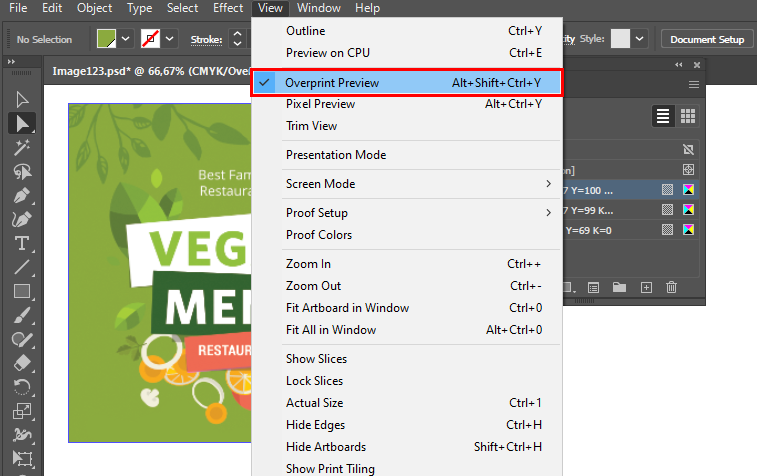Select the Rectangle tool
Screen dimensions: 757x476
tap(22, 292)
